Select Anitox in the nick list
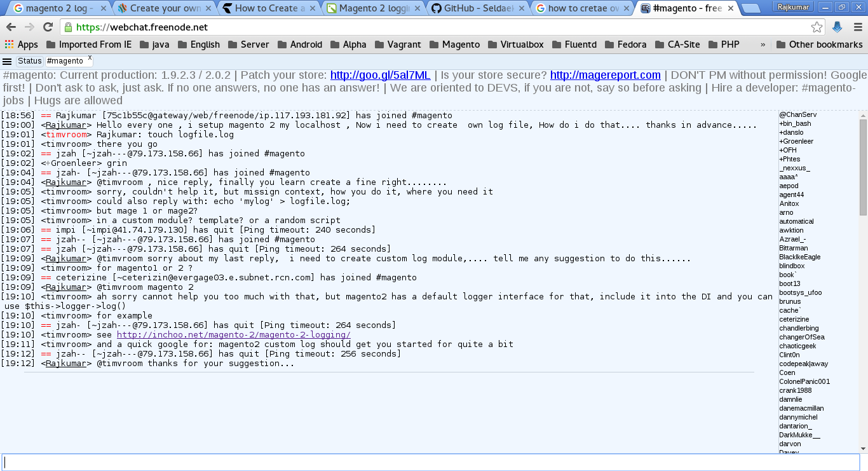 point(790,203)
